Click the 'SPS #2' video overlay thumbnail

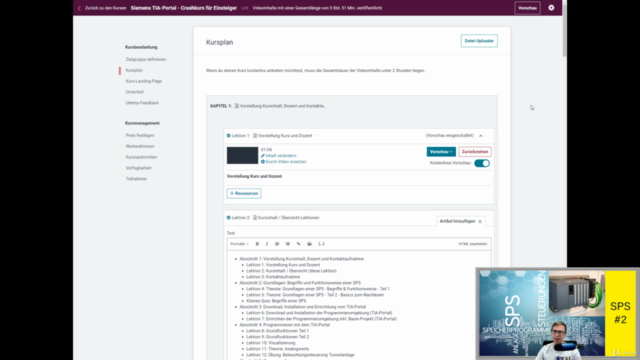click(x=558, y=313)
